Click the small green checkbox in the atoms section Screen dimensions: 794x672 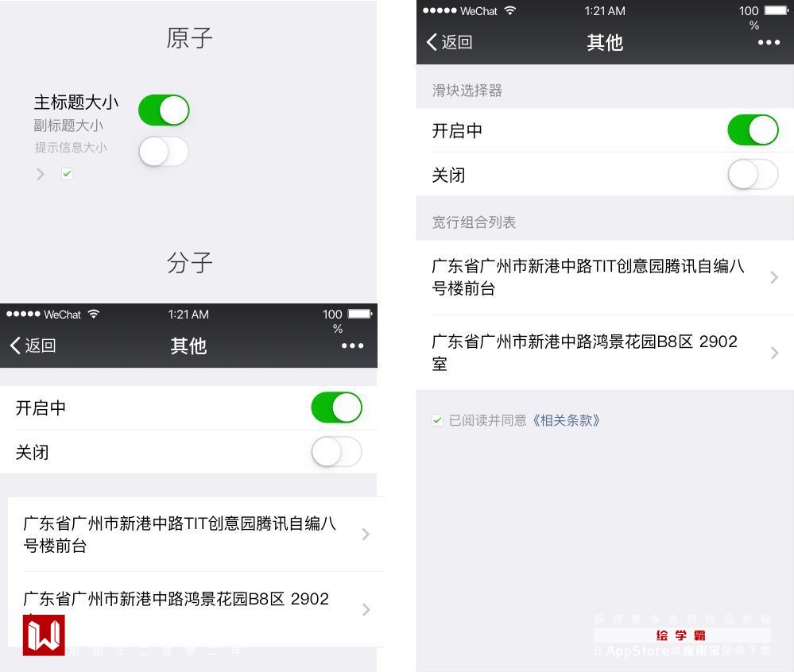(x=67, y=174)
